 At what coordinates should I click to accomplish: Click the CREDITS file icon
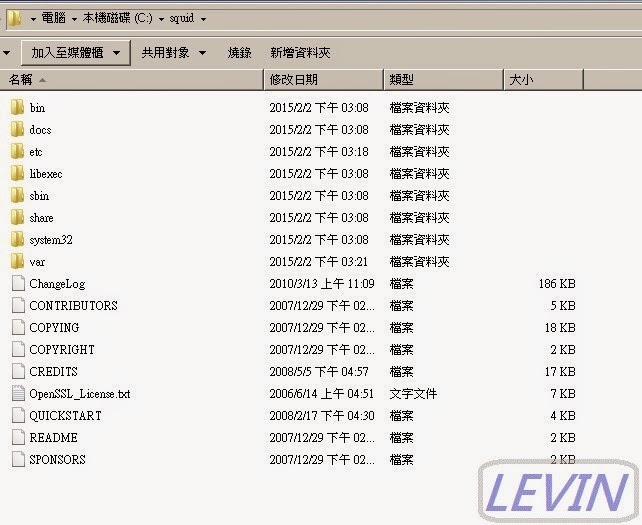(18, 371)
